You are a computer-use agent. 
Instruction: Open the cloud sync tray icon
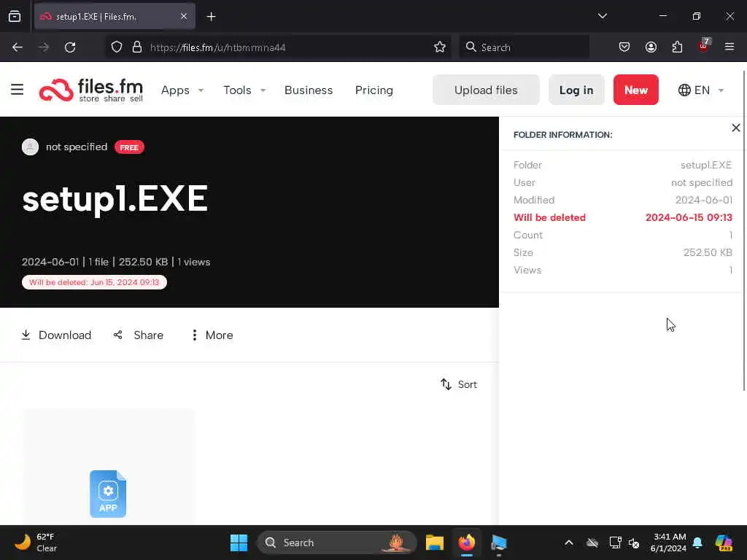592,542
